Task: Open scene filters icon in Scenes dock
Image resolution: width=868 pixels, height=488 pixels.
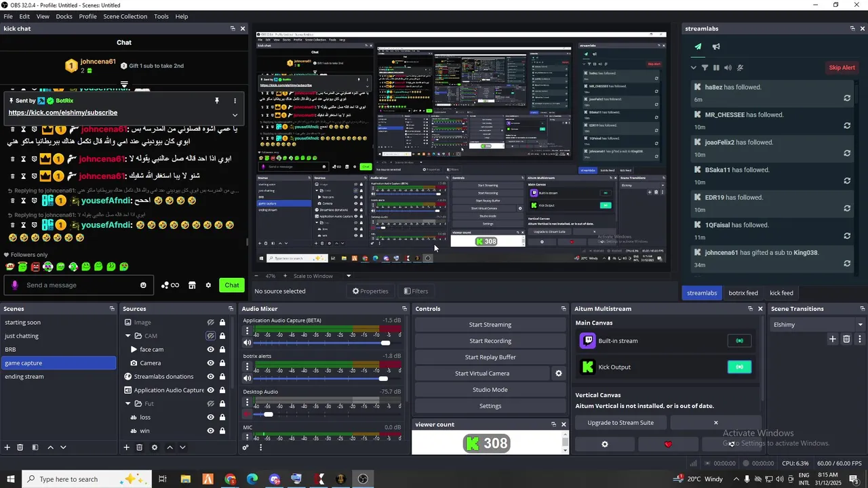Action: coord(35,447)
